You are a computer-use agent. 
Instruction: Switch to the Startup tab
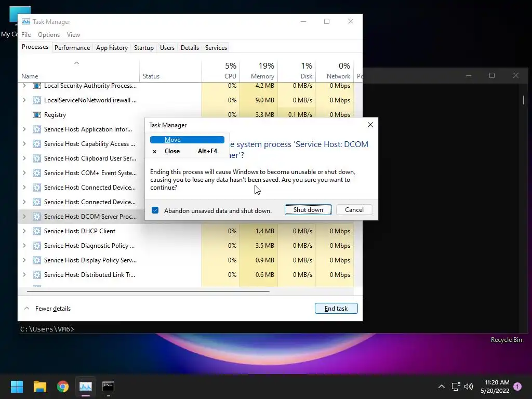pyautogui.click(x=144, y=48)
